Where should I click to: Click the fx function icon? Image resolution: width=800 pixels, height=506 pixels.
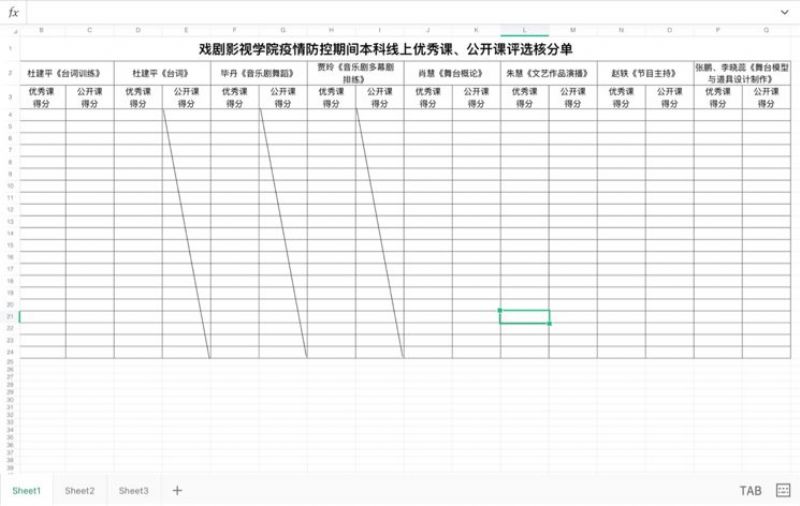(x=13, y=12)
